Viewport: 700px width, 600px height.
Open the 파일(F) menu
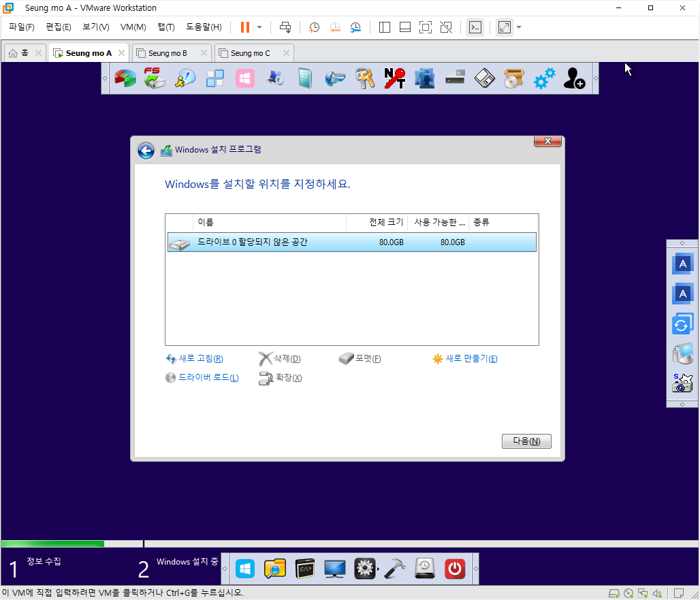21,27
